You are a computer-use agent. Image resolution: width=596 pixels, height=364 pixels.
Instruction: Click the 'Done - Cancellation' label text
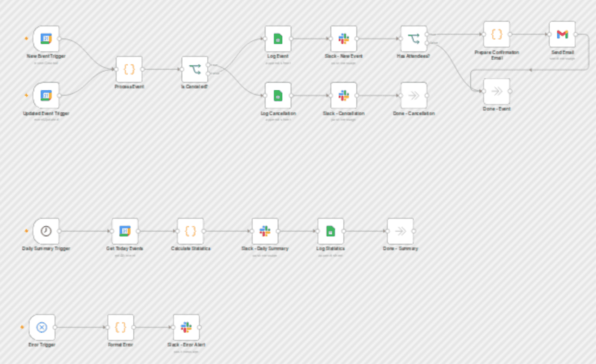414,113
